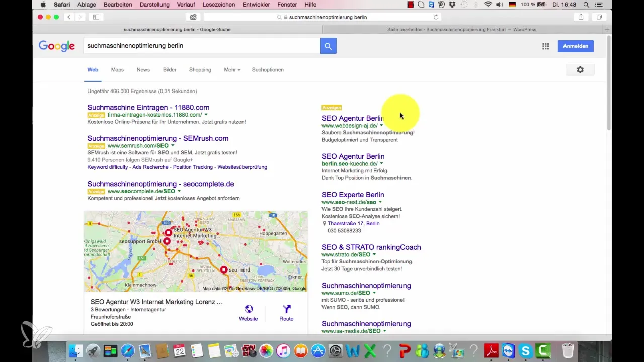Open the Trash in dock
Viewport: 644px width, 362px height.
[568, 350]
